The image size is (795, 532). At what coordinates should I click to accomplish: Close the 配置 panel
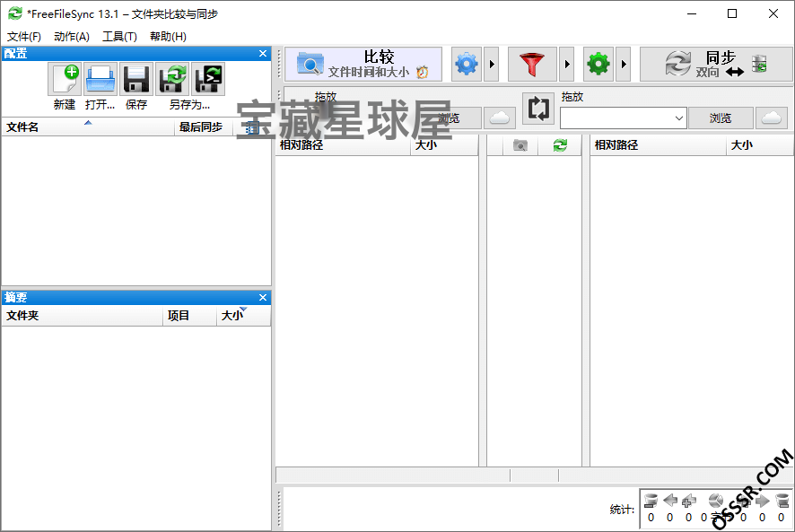pos(263,53)
